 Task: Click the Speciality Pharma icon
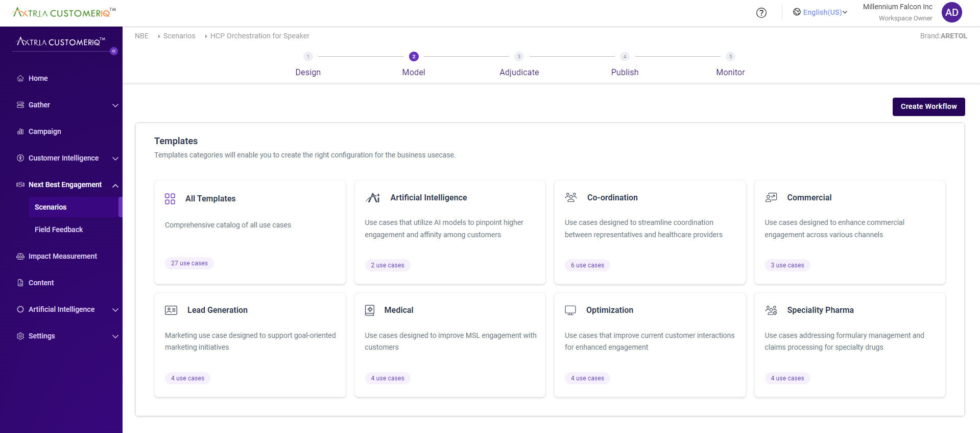(771, 310)
